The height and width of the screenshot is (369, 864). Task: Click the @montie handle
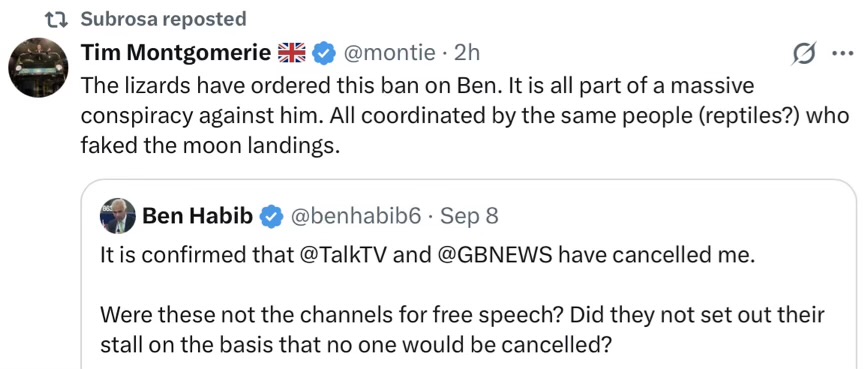coord(389,53)
